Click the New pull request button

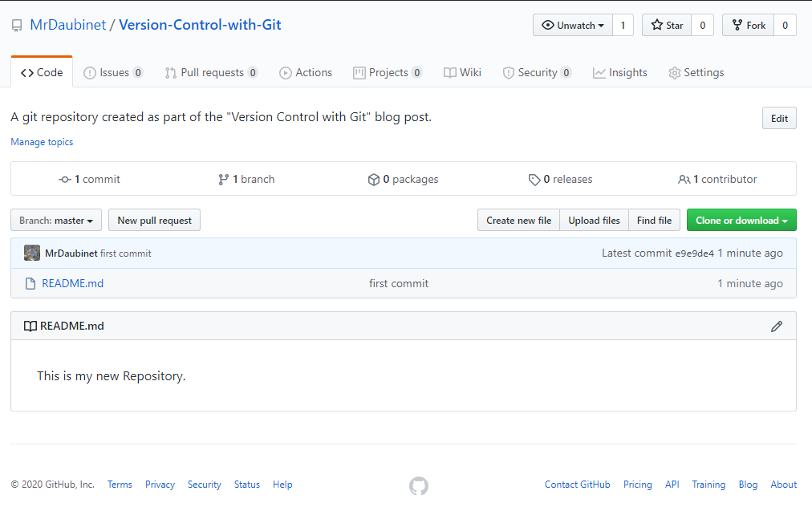click(154, 220)
